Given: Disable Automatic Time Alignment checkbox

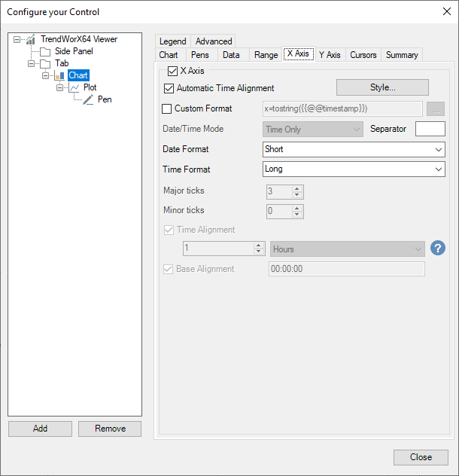Looking at the screenshot, I should tap(169, 88).
